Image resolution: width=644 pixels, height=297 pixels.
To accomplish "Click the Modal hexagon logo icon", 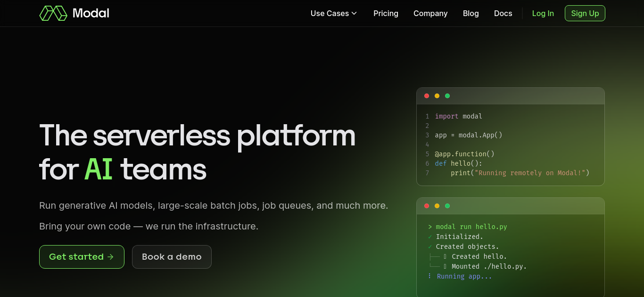I will [x=53, y=13].
